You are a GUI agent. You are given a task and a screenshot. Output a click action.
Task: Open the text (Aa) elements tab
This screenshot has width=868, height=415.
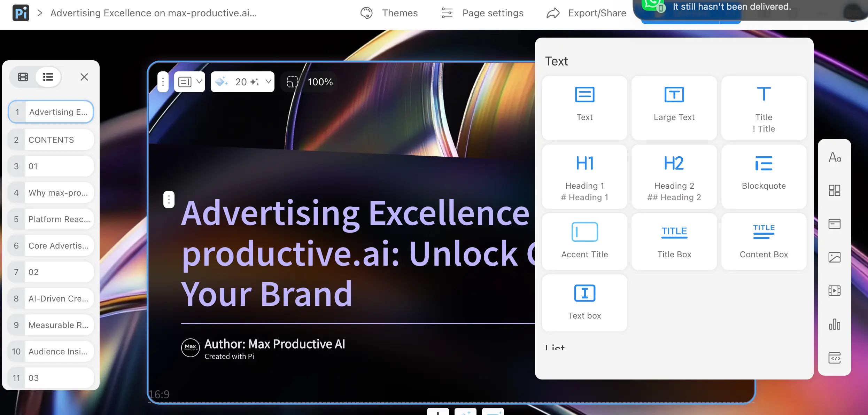835,157
